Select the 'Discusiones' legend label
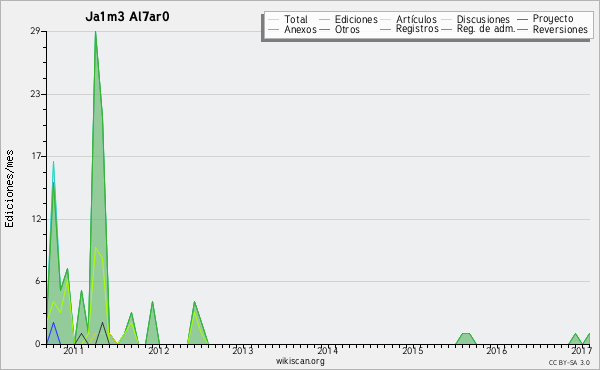 tap(483, 19)
